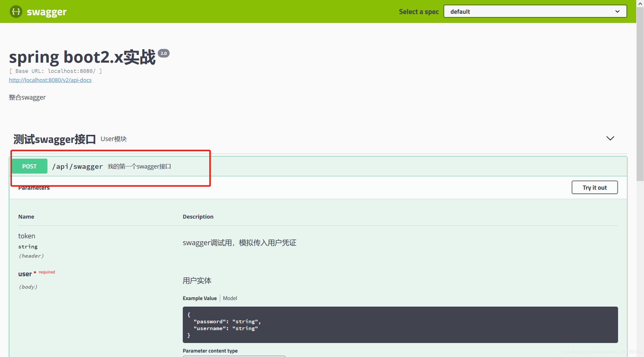
Task: Select the Example Value tab
Action: [x=199, y=298]
